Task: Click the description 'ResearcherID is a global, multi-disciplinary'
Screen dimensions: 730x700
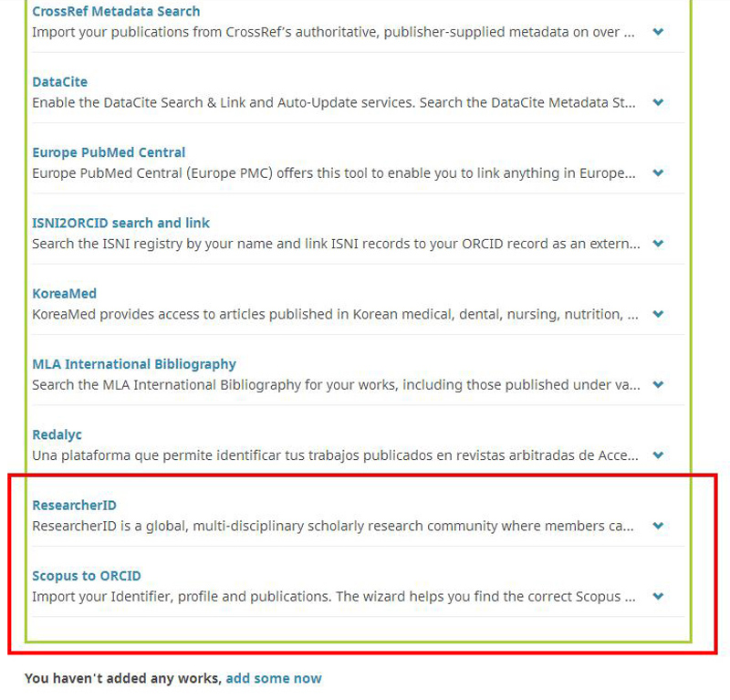Action: [168, 527]
